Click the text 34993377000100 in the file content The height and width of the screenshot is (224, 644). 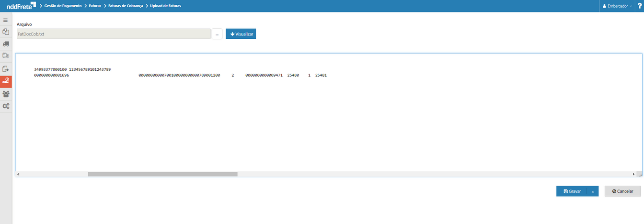[x=50, y=70]
